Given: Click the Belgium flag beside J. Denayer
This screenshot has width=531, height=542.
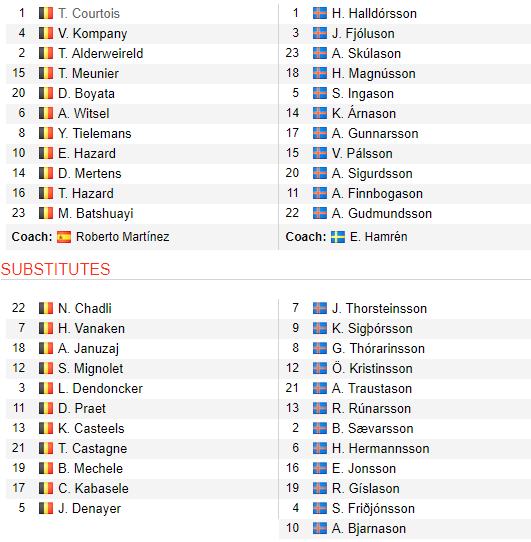Looking at the screenshot, I should click(x=46, y=508).
